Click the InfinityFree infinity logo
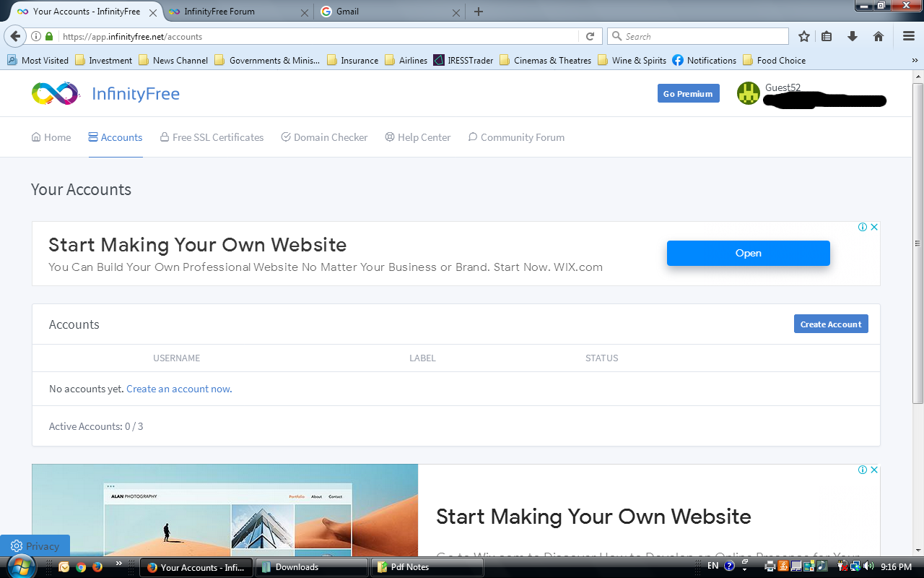Viewport: 924px width, 578px height. coord(55,94)
